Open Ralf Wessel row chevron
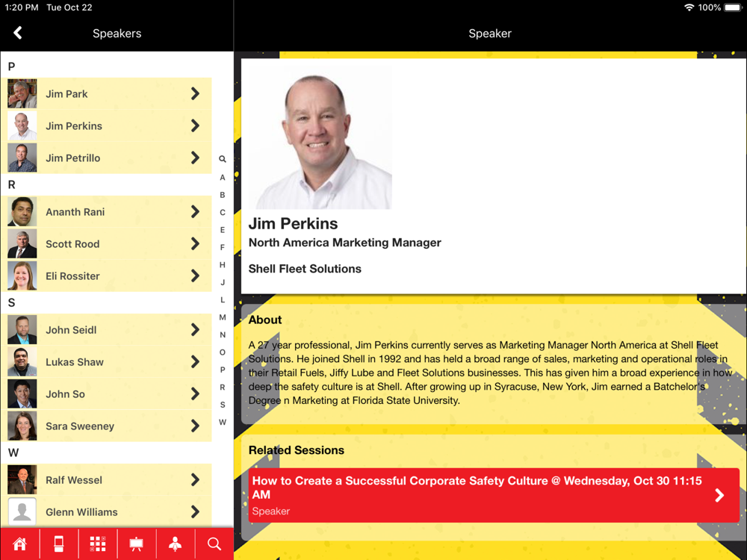The height and width of the screenshot is (560, 747). 195,479
